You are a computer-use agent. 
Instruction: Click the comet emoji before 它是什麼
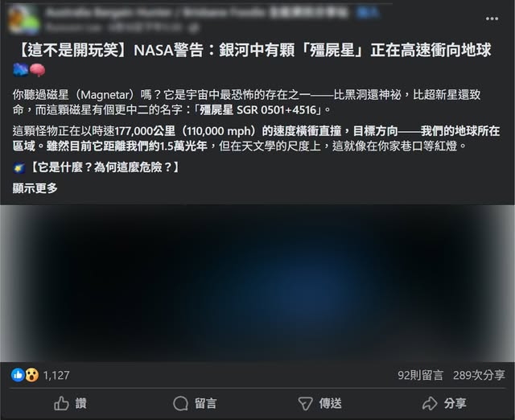coord(19,168)
